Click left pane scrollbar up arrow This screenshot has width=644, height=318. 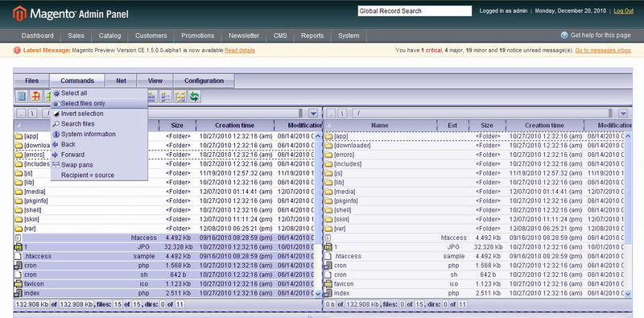[x=318, y=135]
